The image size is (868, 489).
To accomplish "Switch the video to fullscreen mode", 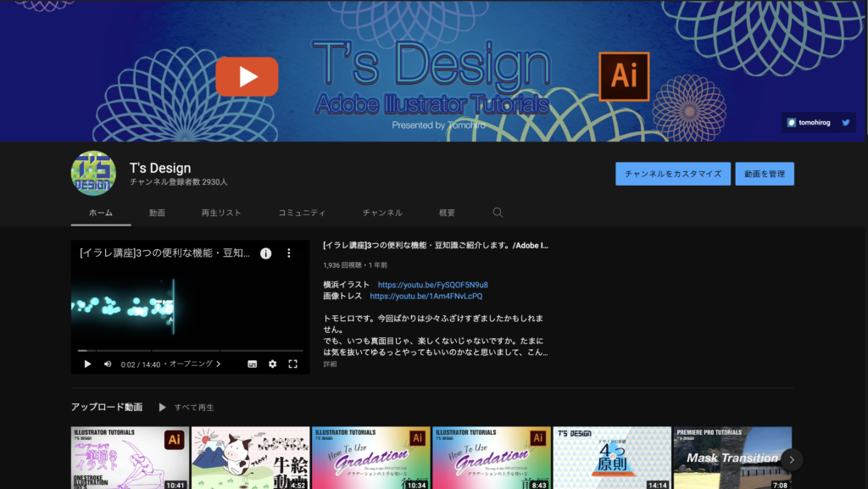I will pyautogui.click(x=292, y=363).
